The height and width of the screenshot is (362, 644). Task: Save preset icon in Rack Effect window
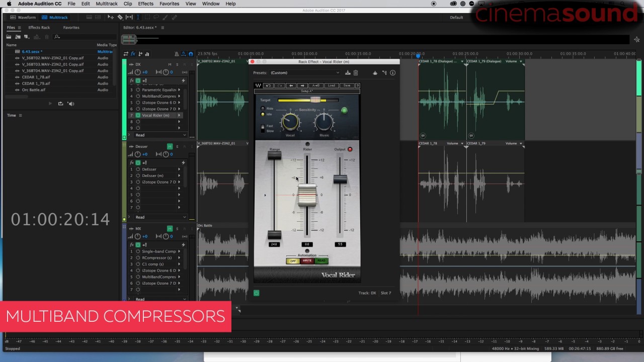click(x=348, y=73)
